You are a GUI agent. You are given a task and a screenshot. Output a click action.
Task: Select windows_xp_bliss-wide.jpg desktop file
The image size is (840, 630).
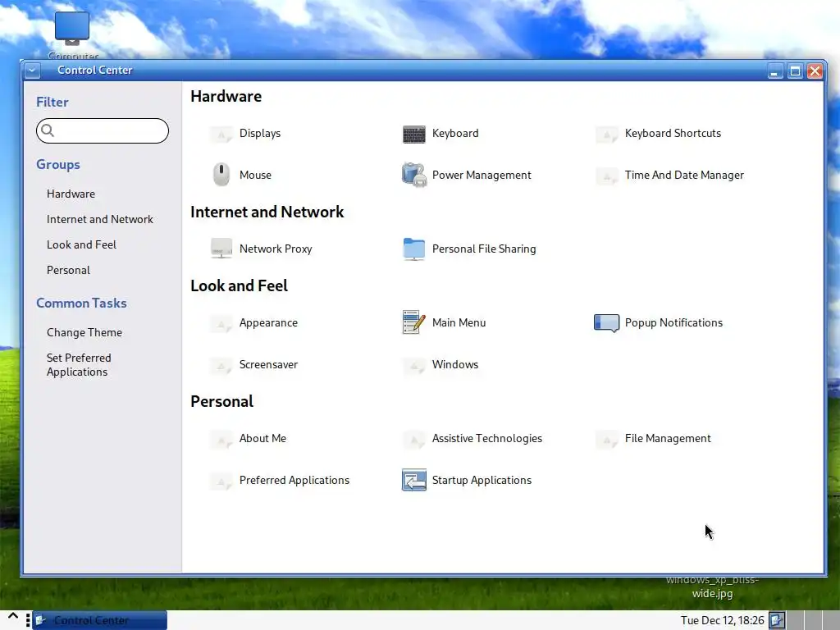[x=712, y=587]
